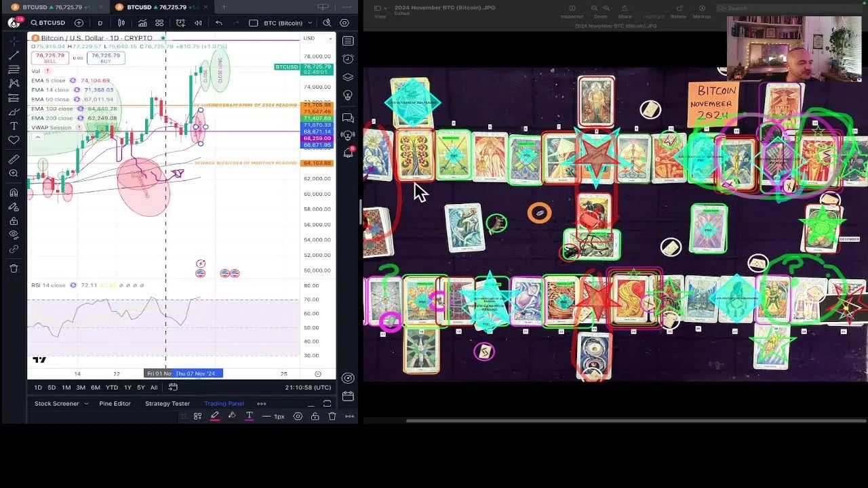This screenshot has width=868, height=488.
Task: Open the object tree layers panel
Action: tap(348, 77)
